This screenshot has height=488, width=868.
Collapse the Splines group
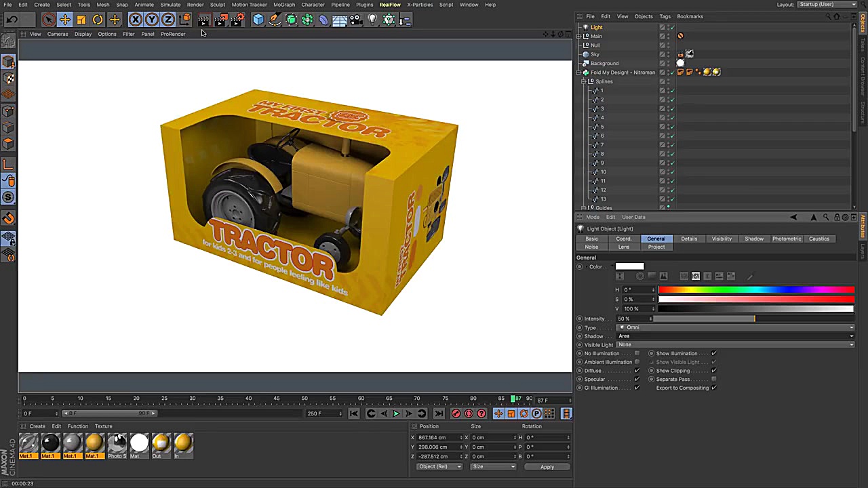point(583,81)
